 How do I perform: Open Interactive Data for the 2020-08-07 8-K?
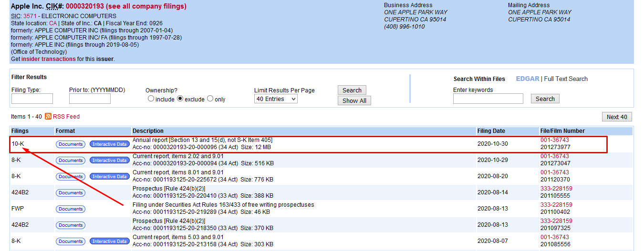click(x=110, y=241)
